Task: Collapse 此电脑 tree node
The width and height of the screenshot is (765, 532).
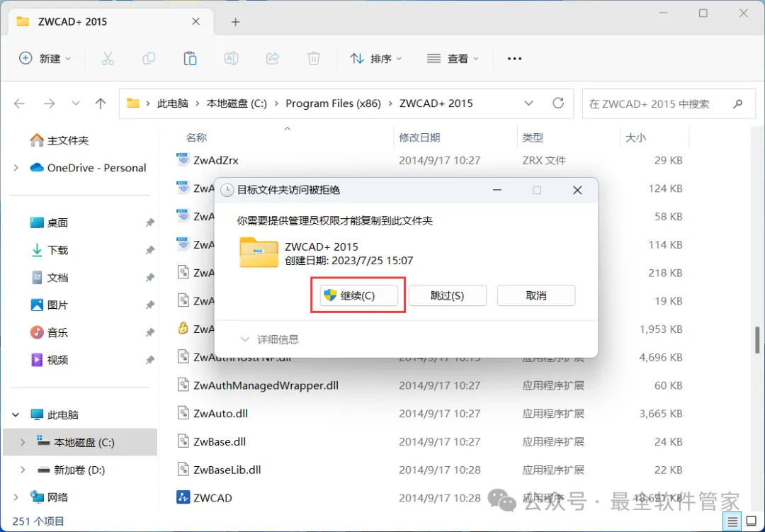Action: (16, 415)
